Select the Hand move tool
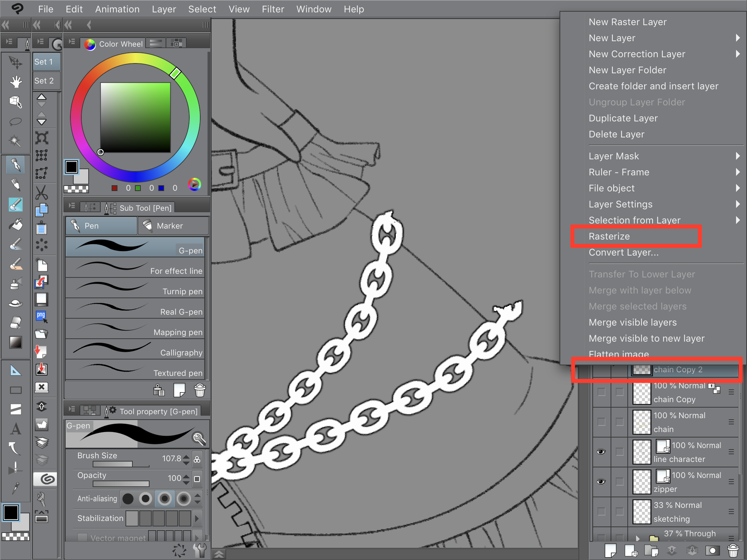 click(16, 82)
